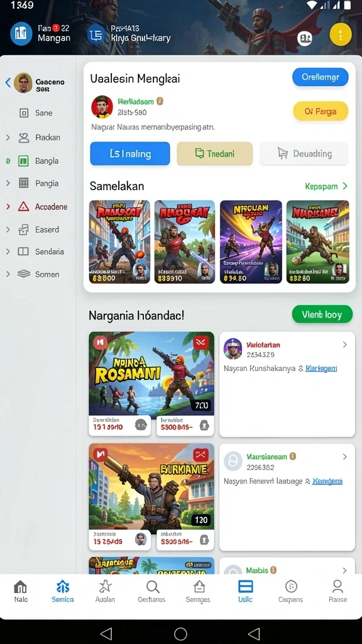Expand the Radkan sidebar item chevron
The height and width of the screenshot is (644, 362).
(x=8, y=138)
